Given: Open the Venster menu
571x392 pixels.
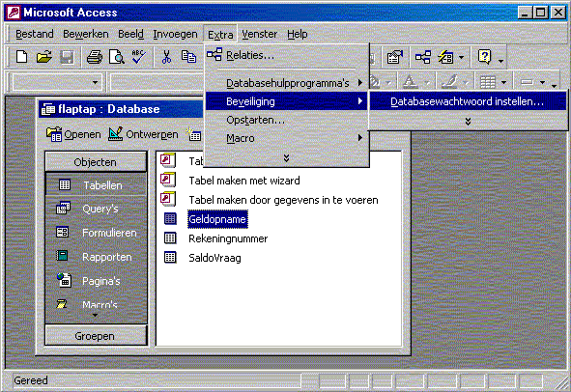Looking at the screenshot, I should tap(259, 34).
